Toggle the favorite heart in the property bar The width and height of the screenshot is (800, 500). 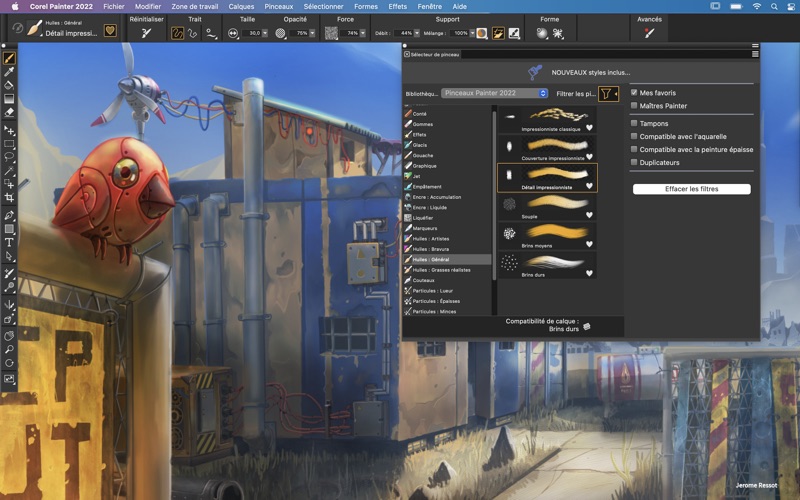coord(110,31)
